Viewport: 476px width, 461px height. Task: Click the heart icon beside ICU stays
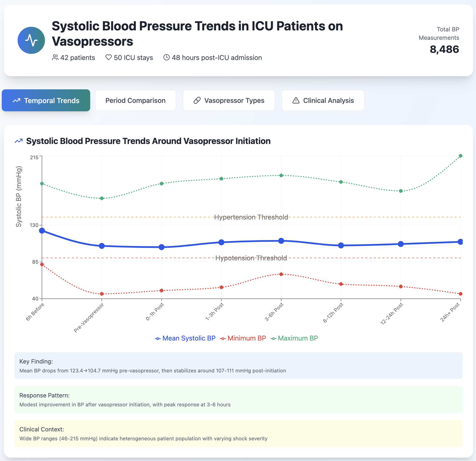click(x=109, y=57)
